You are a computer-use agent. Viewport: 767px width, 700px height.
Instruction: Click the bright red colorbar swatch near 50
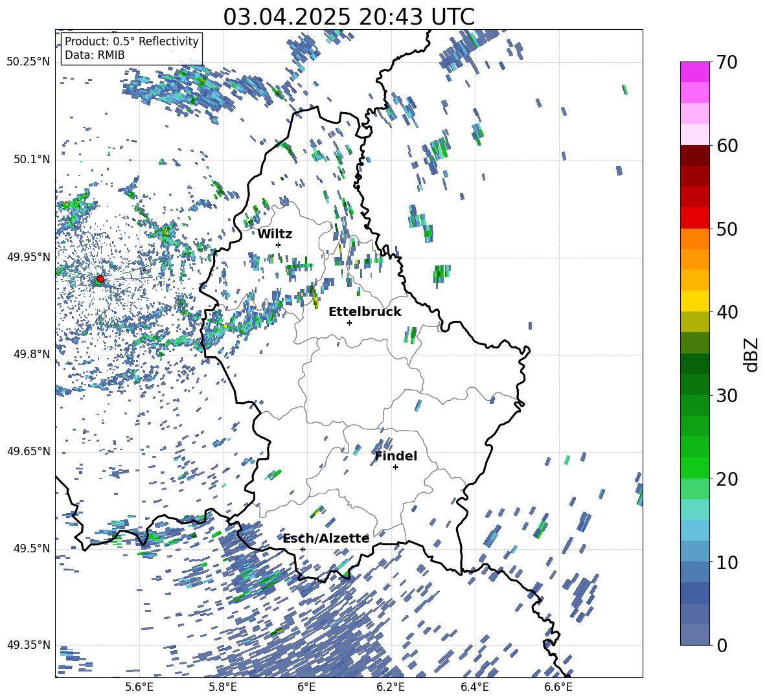[694, 218]
